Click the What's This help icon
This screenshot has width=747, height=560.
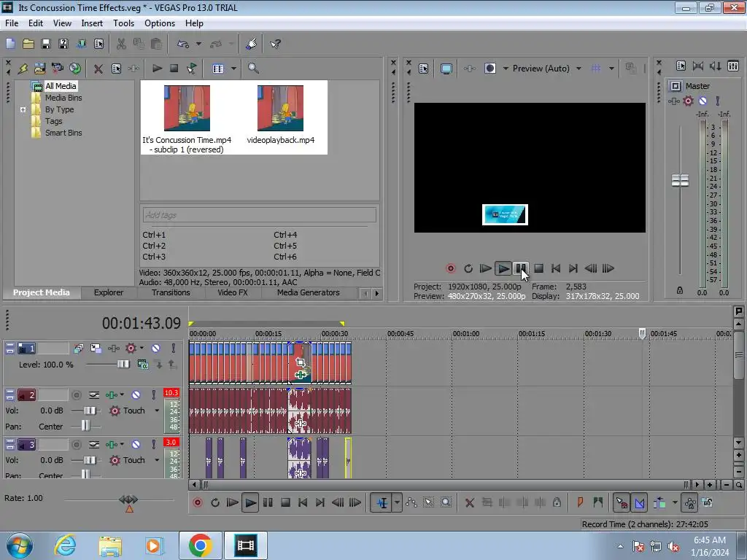pos(275,44)
